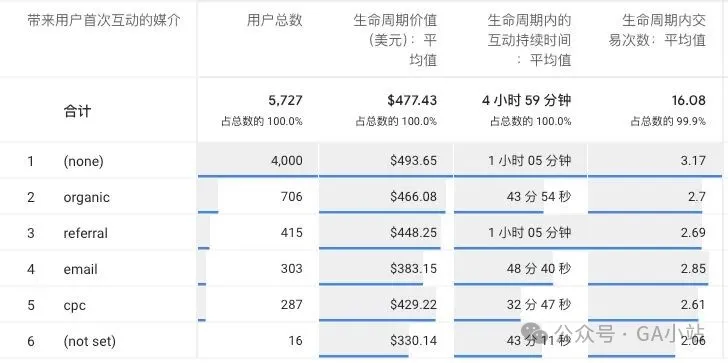The width and height of the screenshot is (728, 363).
Task: Click row number 6 index
Action: tap(31, 341)
